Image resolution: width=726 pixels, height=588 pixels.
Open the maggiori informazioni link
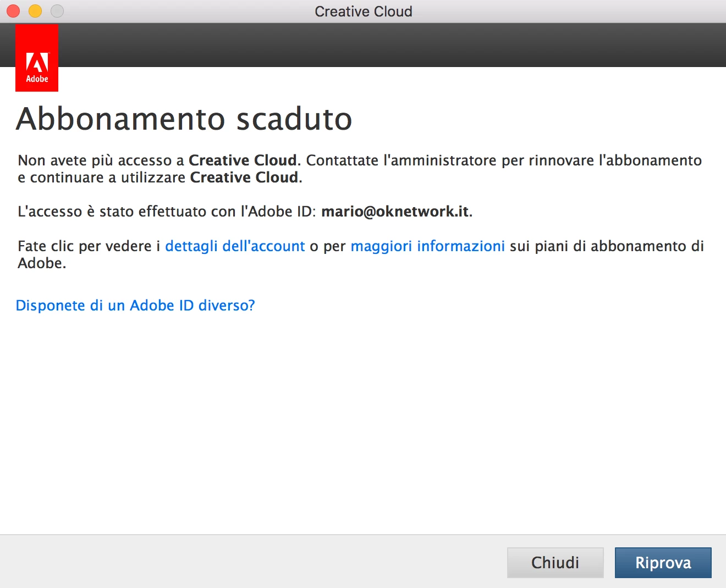[427, 246]
